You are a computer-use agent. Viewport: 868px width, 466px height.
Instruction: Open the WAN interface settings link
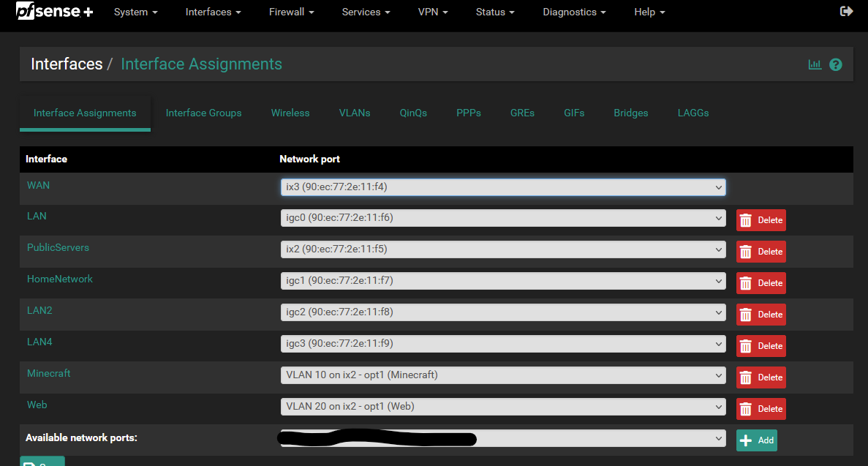(x=38, y=185)
